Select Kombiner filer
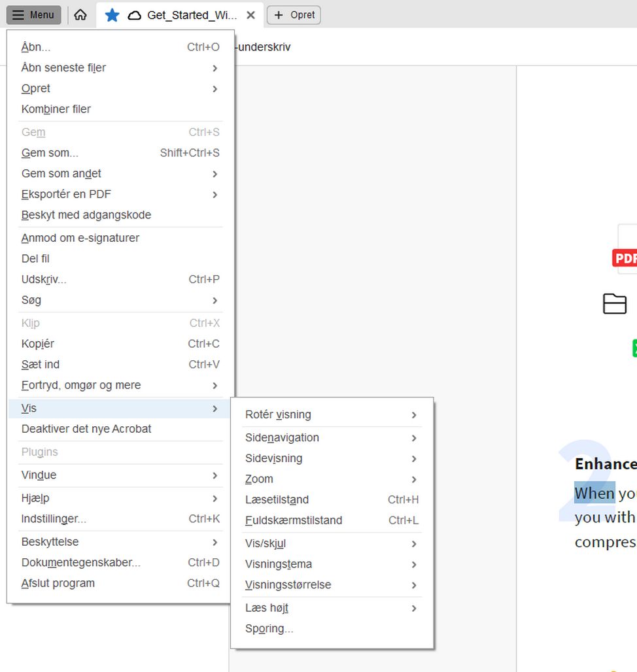The height and width of the screenshot is (672, 637). click(x=120, y=109)
